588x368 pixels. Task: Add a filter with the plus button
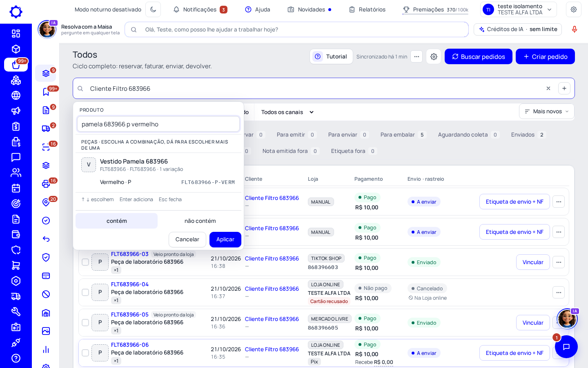[564, 88]
